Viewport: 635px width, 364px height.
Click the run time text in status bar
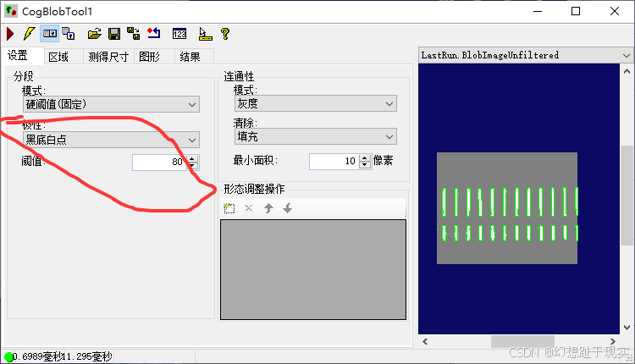(63, 356)
